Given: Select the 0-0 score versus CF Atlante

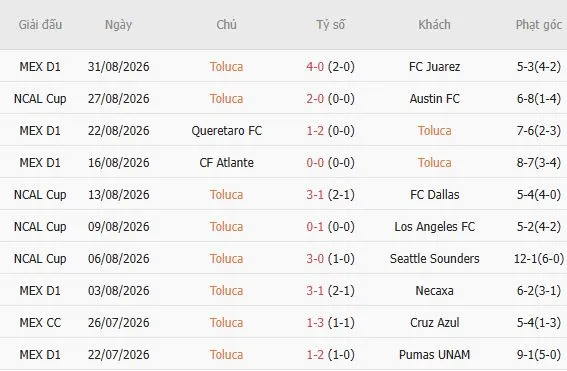Looking at the screenshot, I should click(315, 162).
